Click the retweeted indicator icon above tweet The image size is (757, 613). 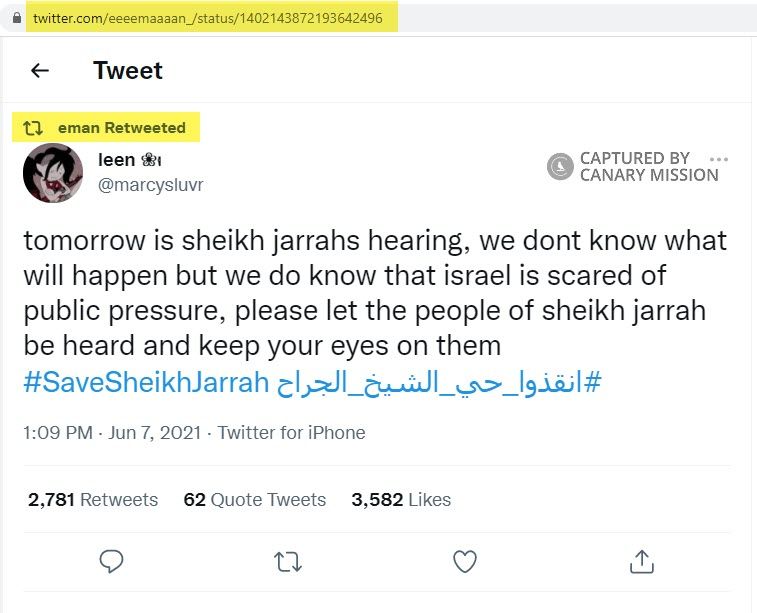click(32, 128)
